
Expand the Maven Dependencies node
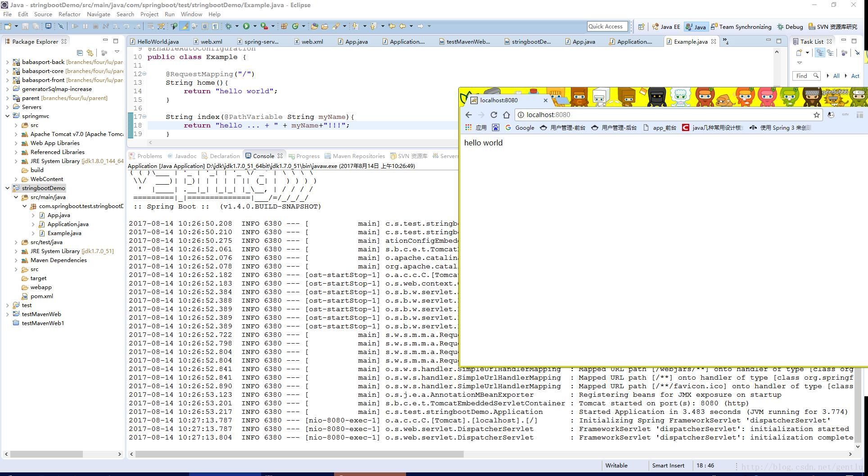point(16,260)
